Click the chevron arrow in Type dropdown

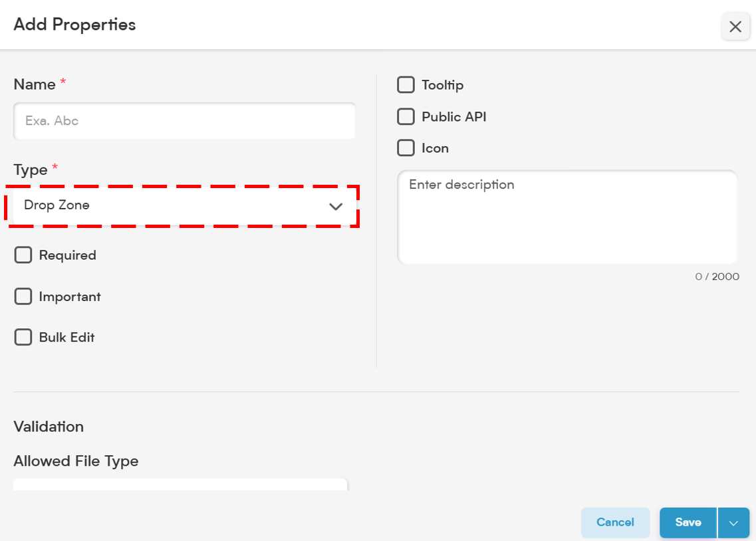[336, 206]
